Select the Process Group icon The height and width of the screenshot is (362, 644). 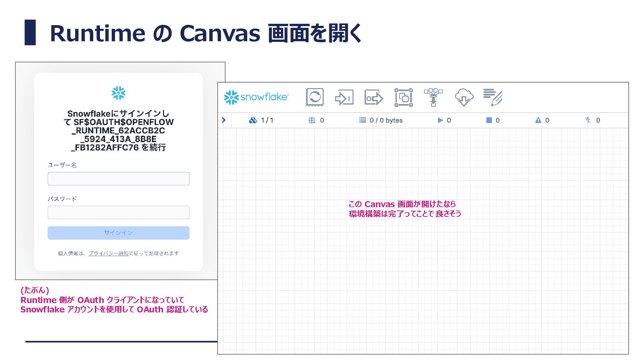click(x=404, y=98)
